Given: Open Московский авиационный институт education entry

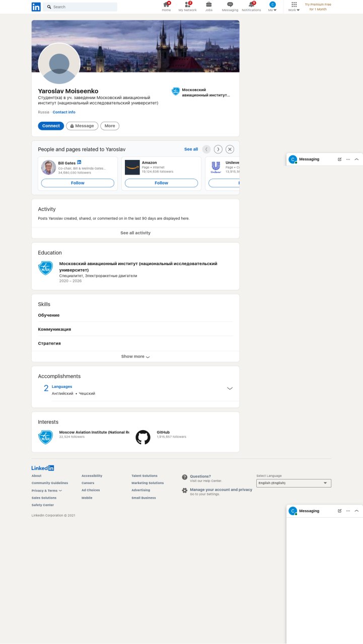Looking at the screenshot, I should click(x=138, y=267).
